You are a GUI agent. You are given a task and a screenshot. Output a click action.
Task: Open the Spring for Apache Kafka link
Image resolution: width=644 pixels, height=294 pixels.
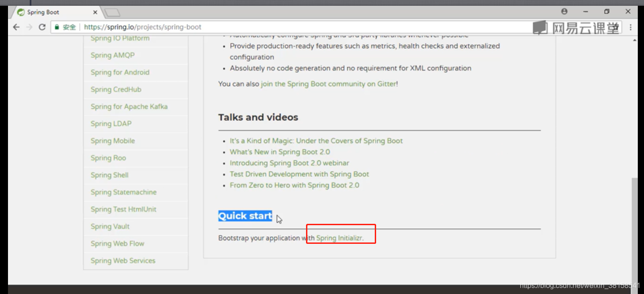(x=129, y=107)
